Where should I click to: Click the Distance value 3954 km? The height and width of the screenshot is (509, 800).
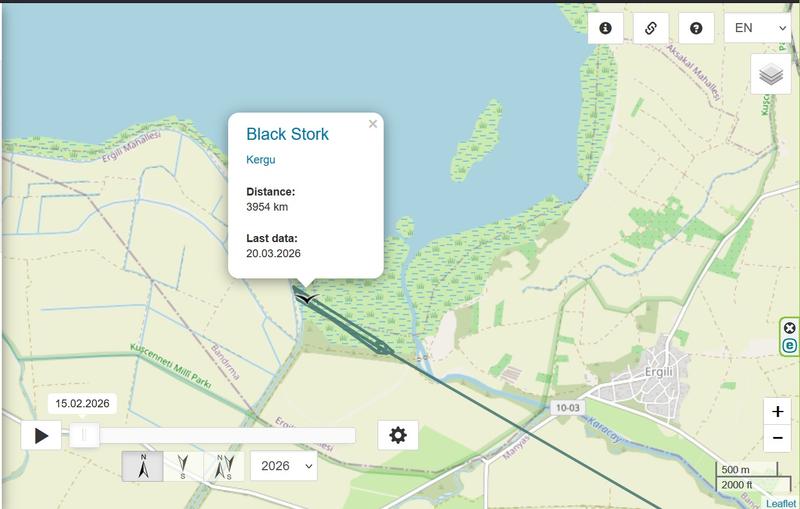(267, 207)
